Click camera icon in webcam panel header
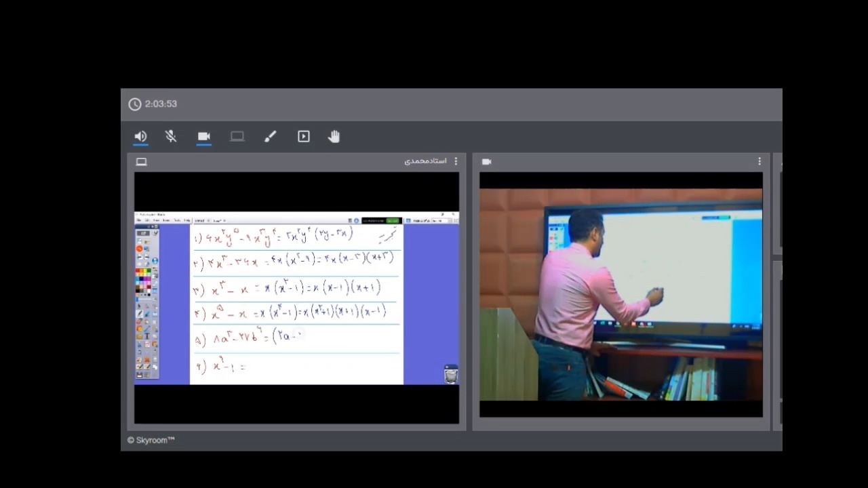Viewport: 868px width, 488px height. 486,161
